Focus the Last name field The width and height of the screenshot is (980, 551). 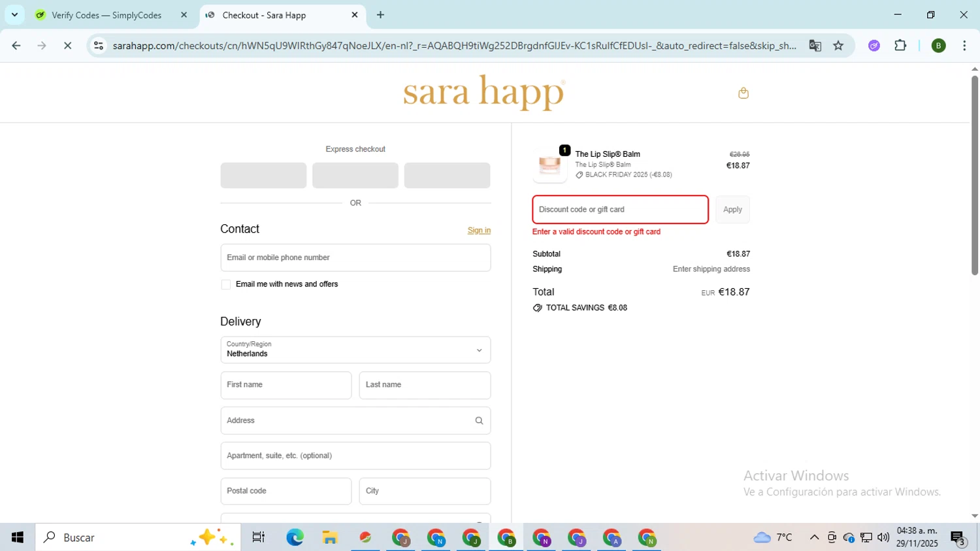pos(425,385)
